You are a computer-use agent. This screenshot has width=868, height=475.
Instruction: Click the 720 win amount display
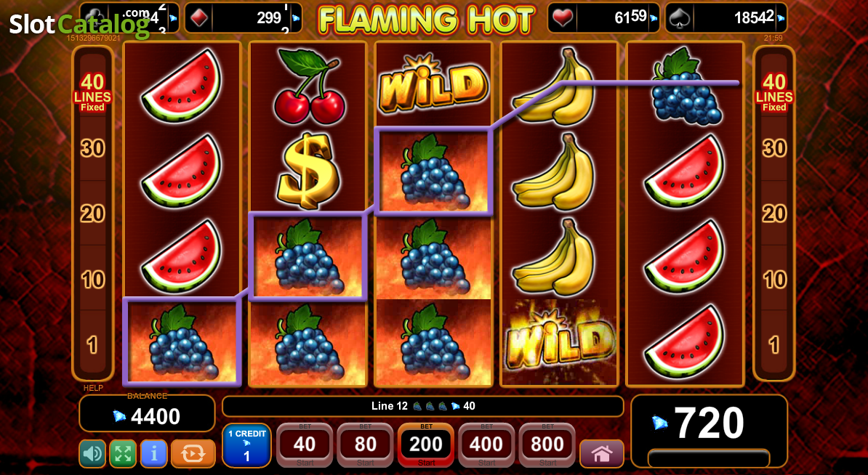pyautogui.click(x=709, y=423)
